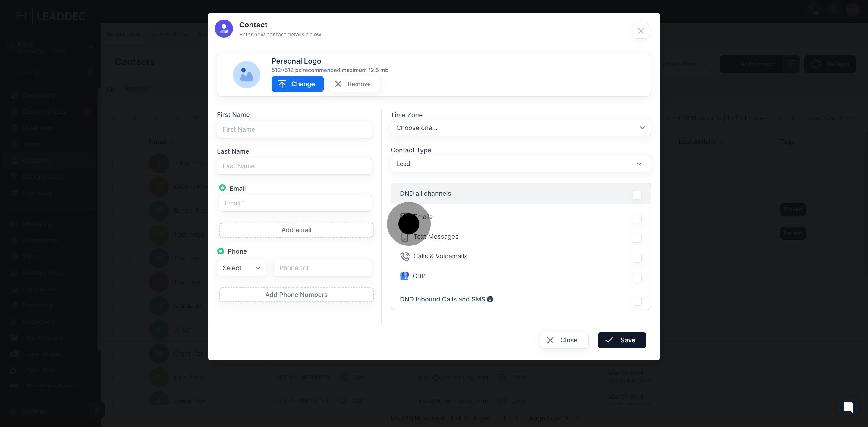Select the Email radio button
Screen dimensions: 868x427
[222, 188]
